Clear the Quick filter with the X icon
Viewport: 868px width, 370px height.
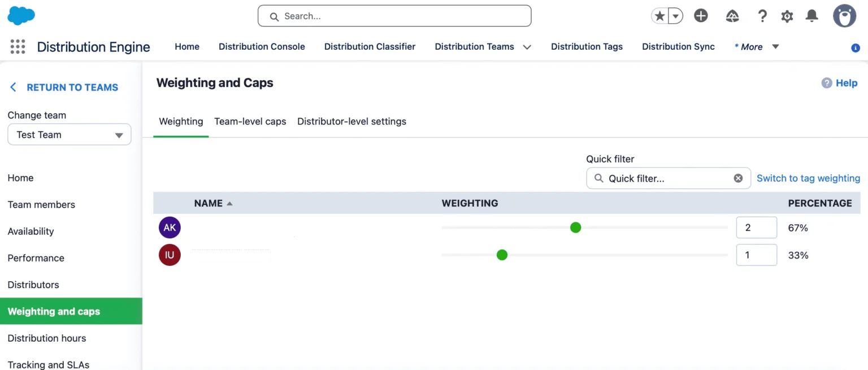coord(738,178)
